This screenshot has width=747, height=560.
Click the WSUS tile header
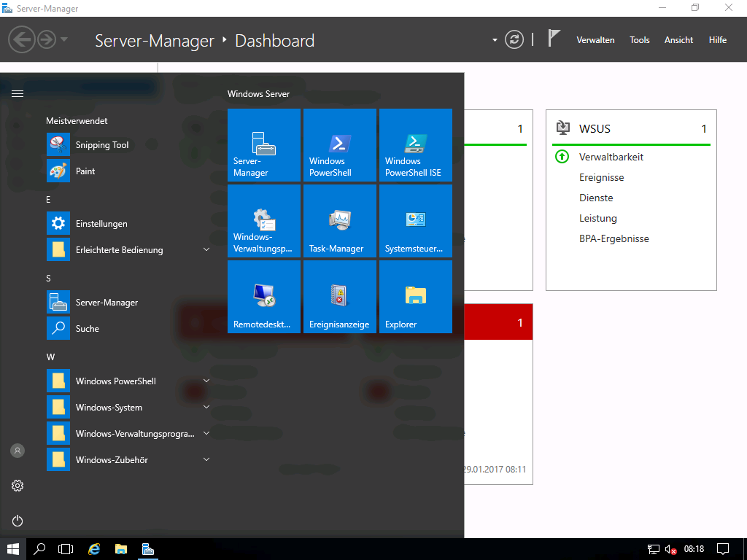coord(631,128)
